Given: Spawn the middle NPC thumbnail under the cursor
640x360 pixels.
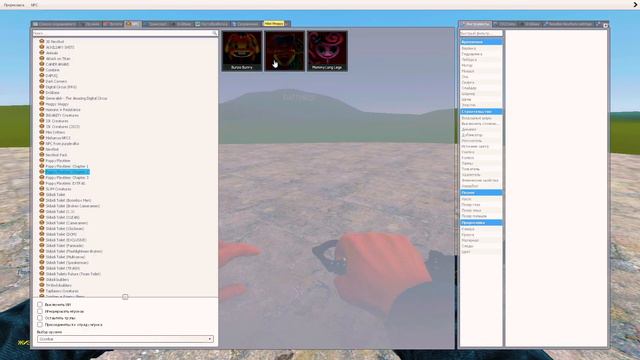Looking at the screenshot, I should click(284, 51).
